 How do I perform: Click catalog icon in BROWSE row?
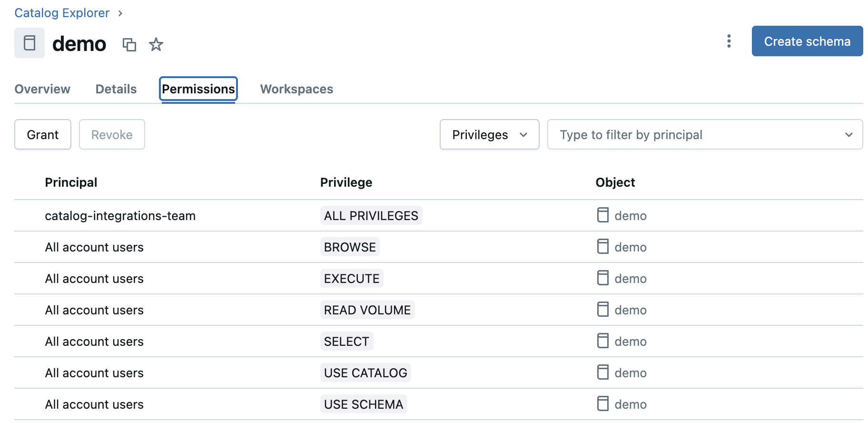pyautogui.click(x=602, y=247)
